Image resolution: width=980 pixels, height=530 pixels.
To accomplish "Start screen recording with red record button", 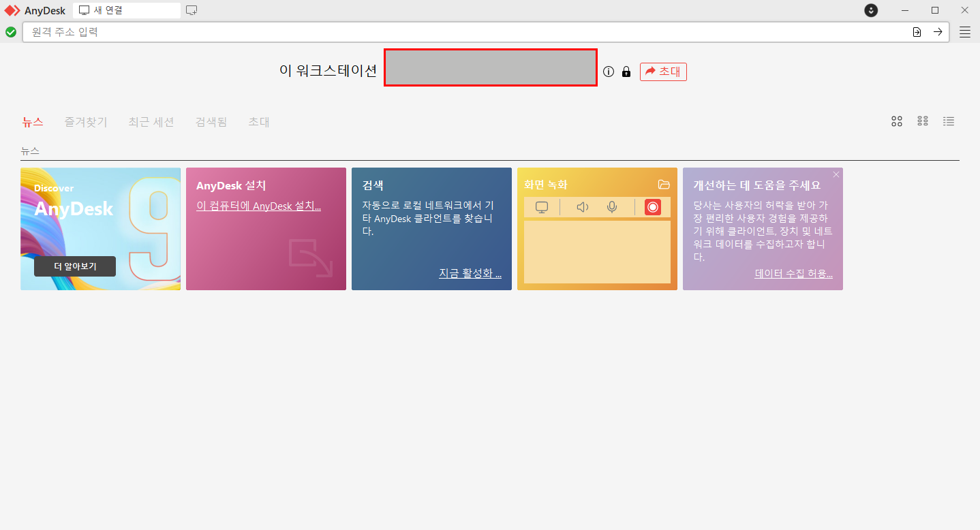I will coord(653,207).
